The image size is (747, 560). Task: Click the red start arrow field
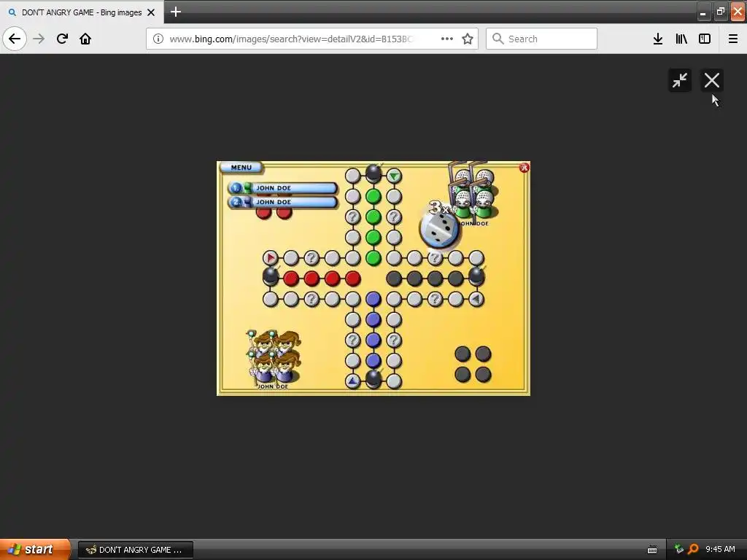coord(270,257)
